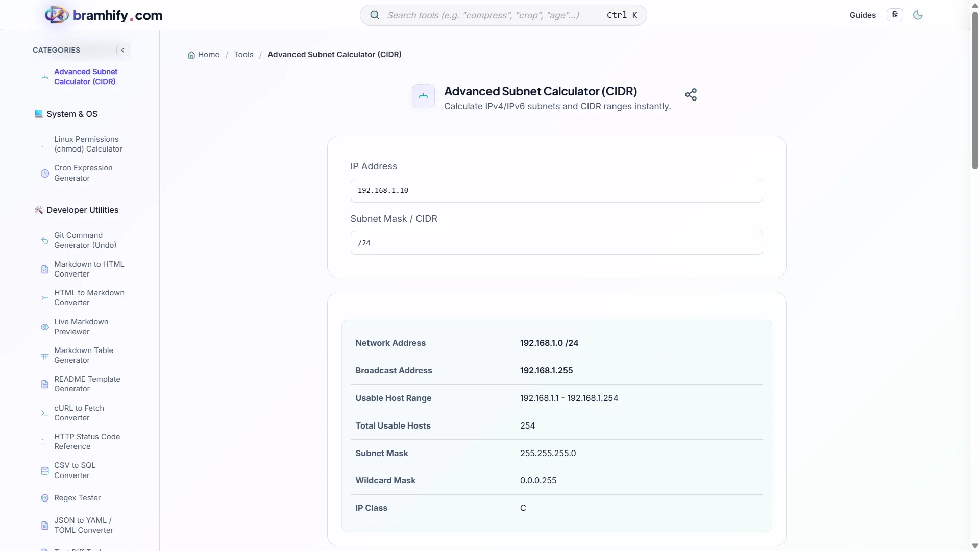Click Markdown Table Generator table icon
Viewport: 980px width, 551px height.
pyautogui.click(x=45, y=356)
